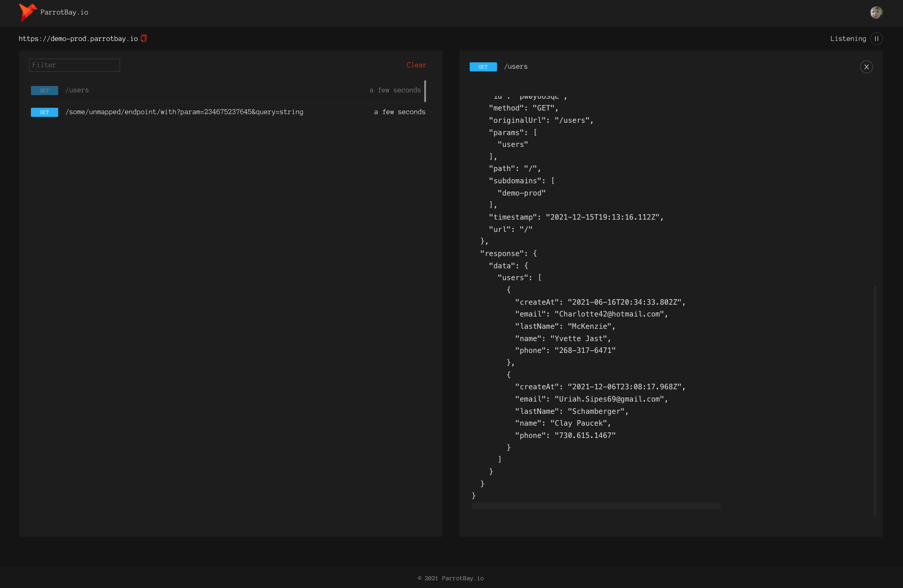Click the footer ParrotBay.io copyright text
The width and height of the screenshot is (903, 588).
(x=451, y=578)
